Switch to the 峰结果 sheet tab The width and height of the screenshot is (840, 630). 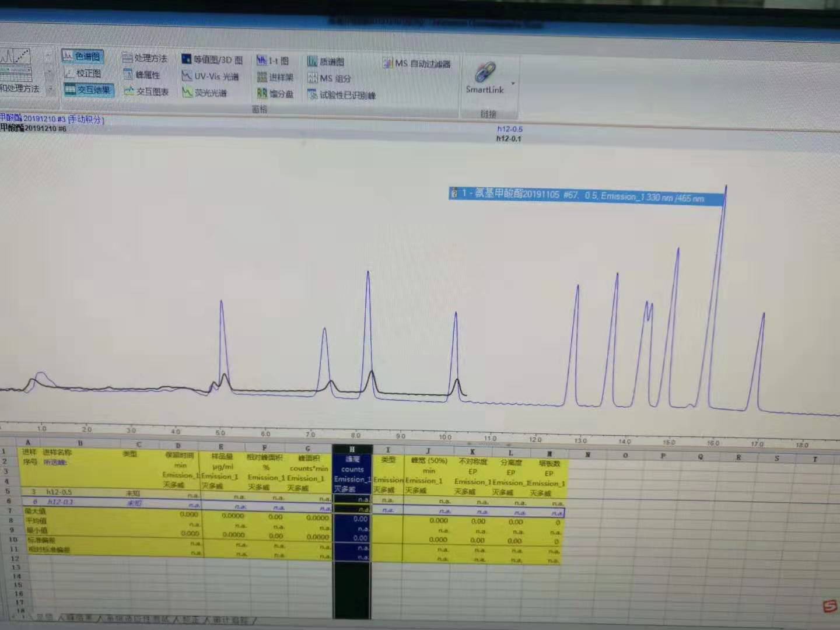tap(78, 618)
